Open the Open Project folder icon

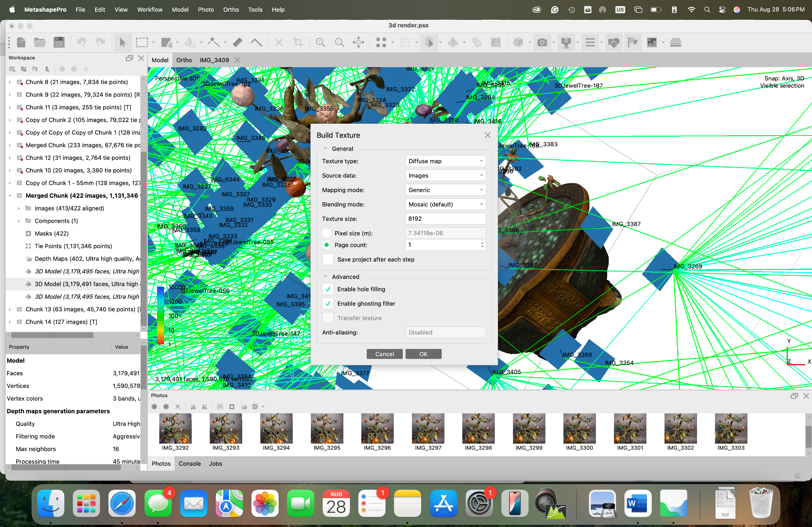click(x=40, y=42)
